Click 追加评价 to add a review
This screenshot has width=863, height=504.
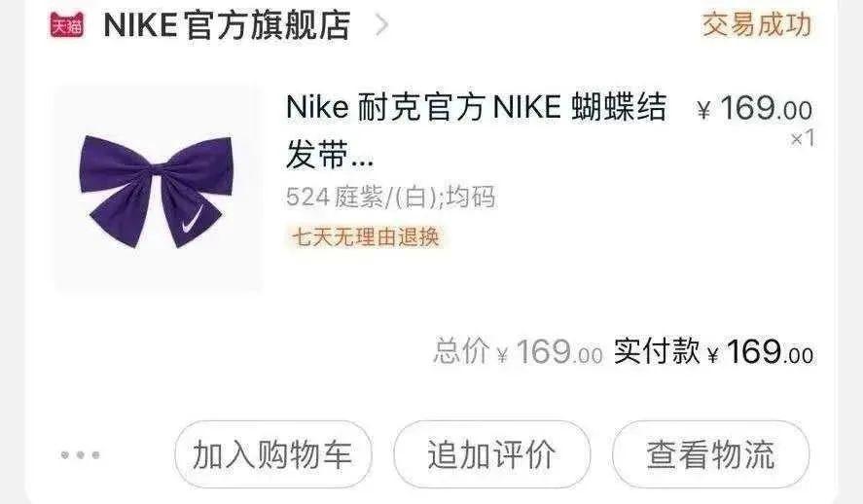(492, 454)
